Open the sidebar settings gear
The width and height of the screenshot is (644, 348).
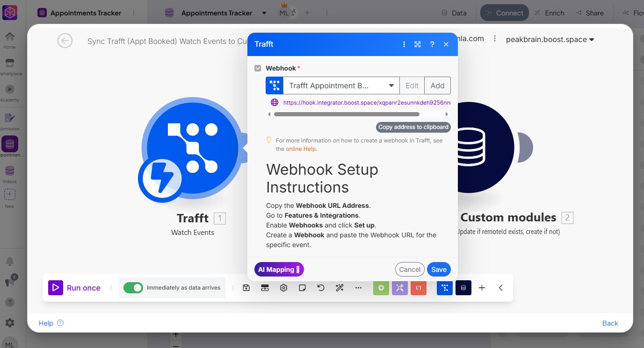tap(9, 323)
